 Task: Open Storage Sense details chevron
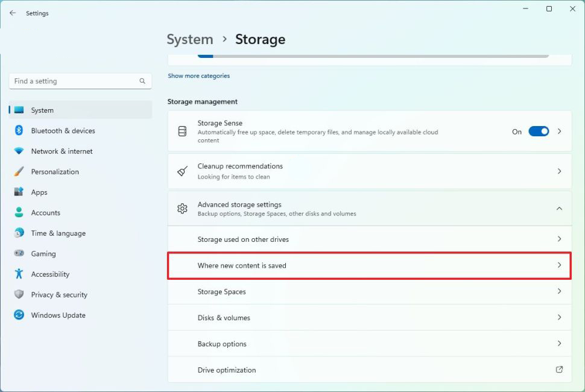(559, 131)
